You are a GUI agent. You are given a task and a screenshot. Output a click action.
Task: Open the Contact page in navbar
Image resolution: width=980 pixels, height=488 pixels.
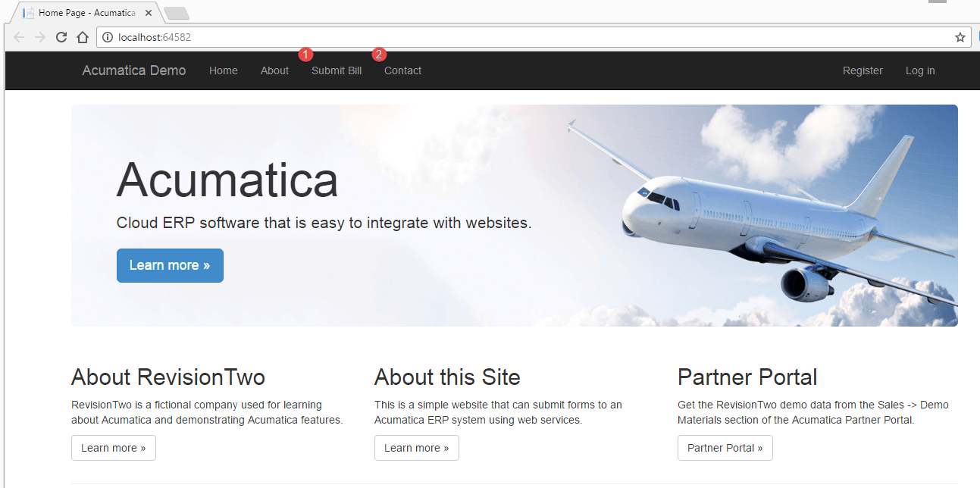click(x=402, y=70)
